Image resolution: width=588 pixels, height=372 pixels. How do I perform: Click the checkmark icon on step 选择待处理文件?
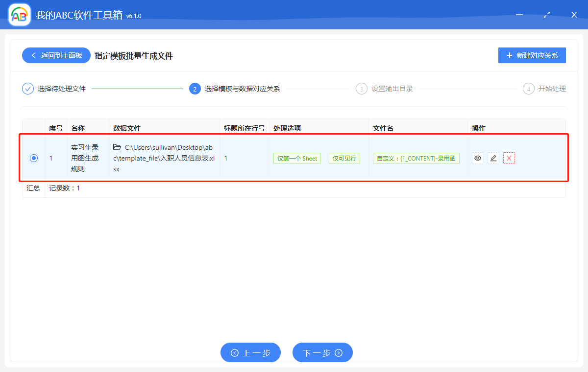click(x=27, y=89)
